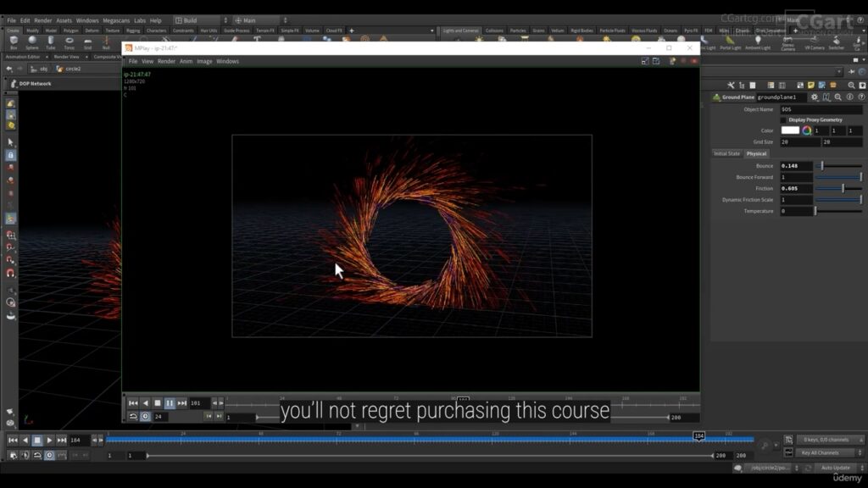
Task: Switch to the Initial State tab
Action: [x=726, y=153]
